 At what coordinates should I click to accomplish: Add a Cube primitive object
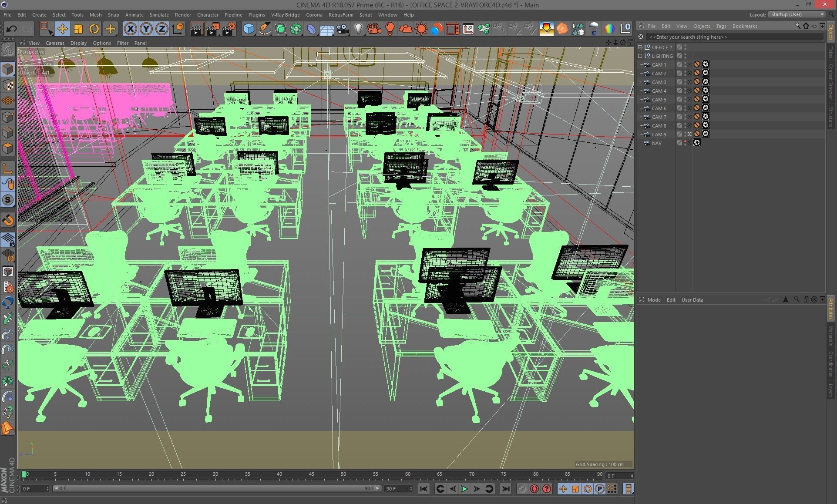coord(249,29)
